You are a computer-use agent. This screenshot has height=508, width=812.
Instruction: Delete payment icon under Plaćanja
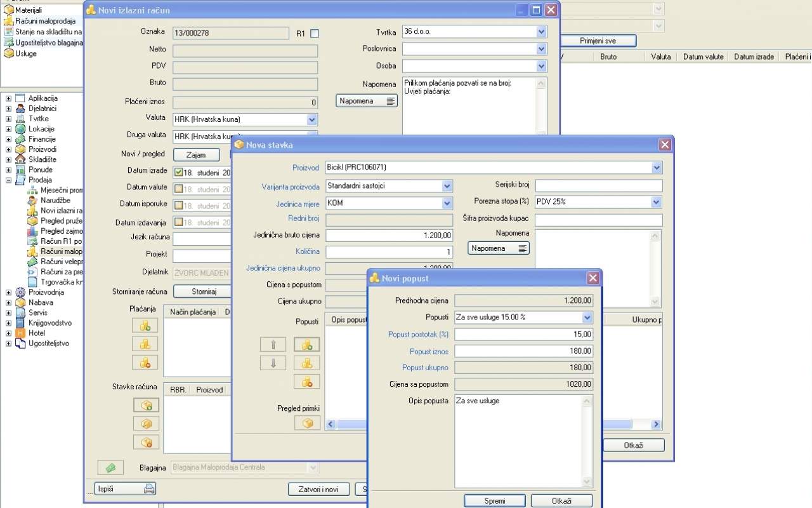pos(145,362)
